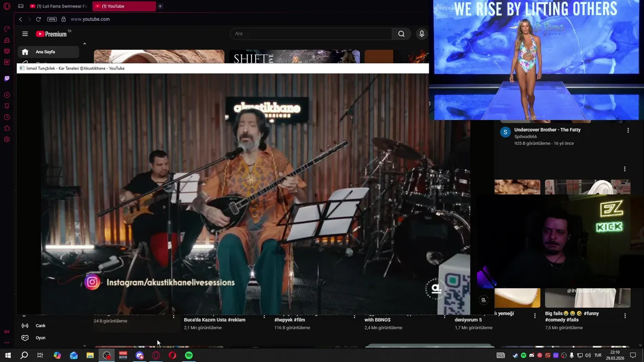Open GX Cleaner icon in Opera sidebar

7,40
